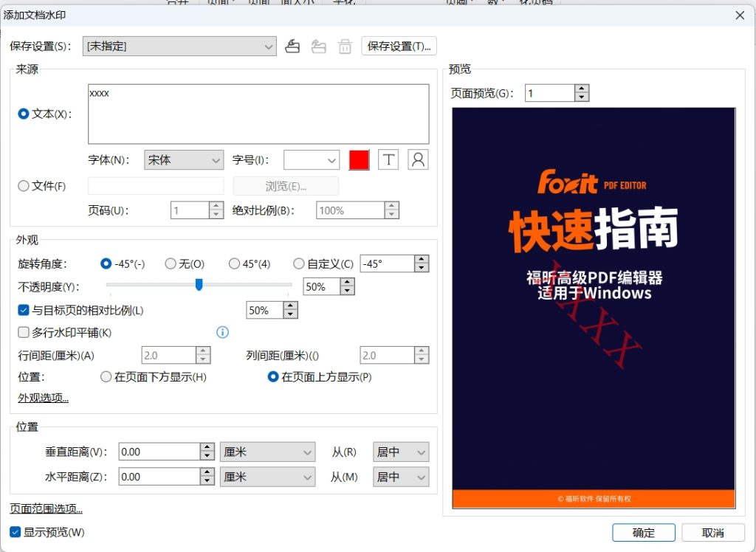
Task: Choose 无(O) rotation option
Action: (171, 263)
